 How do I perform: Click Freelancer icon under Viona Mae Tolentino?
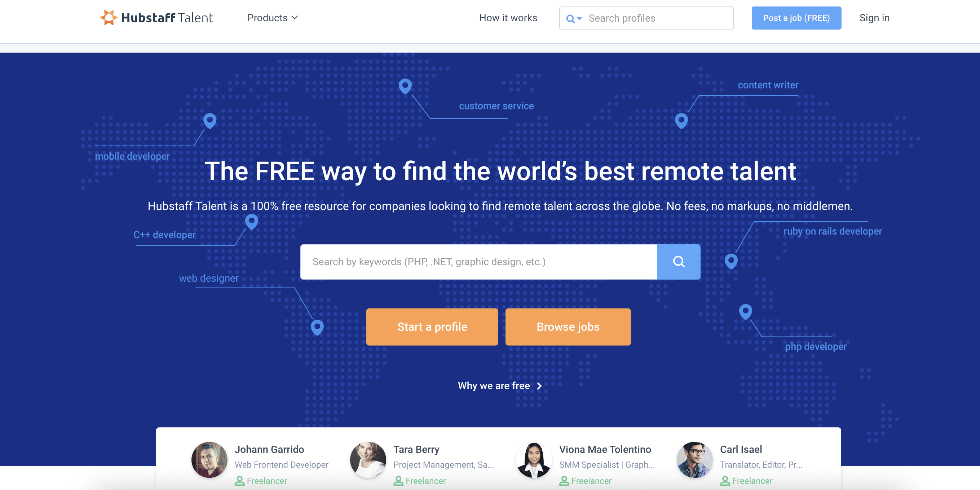pyautogui.click(x=564, y=481)
